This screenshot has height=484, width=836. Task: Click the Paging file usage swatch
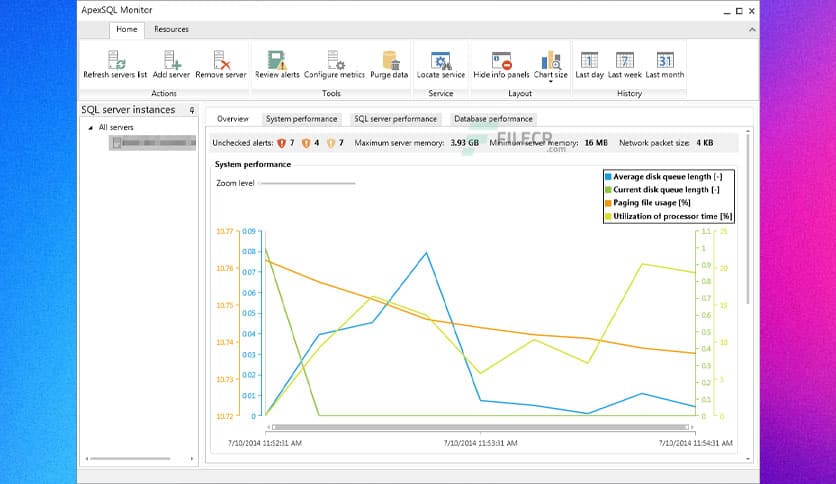608,203
